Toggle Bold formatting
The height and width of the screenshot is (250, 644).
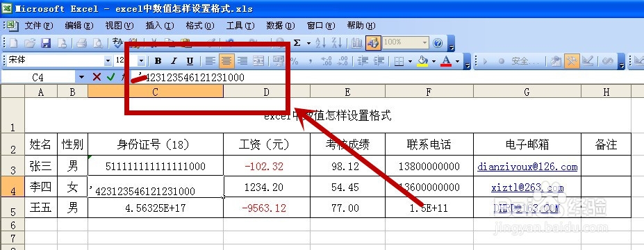pyautogui.click(x=158, y=61)
